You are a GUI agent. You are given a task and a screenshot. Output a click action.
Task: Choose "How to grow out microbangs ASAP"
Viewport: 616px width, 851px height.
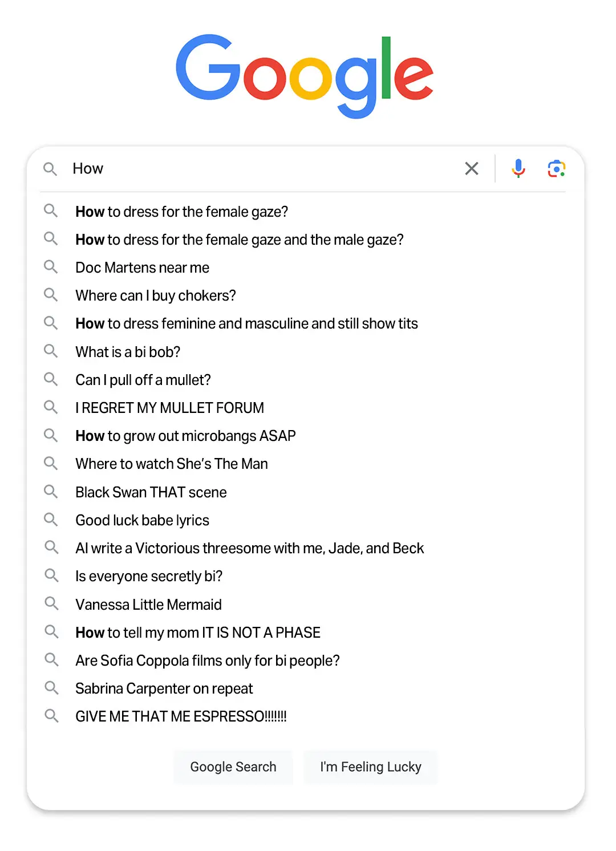pos(185,436)
